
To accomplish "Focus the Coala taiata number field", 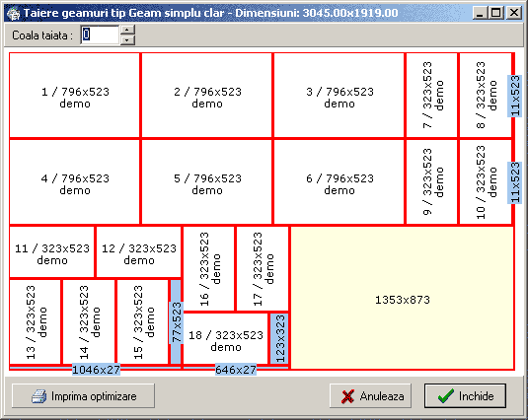I will pos(100,35).
